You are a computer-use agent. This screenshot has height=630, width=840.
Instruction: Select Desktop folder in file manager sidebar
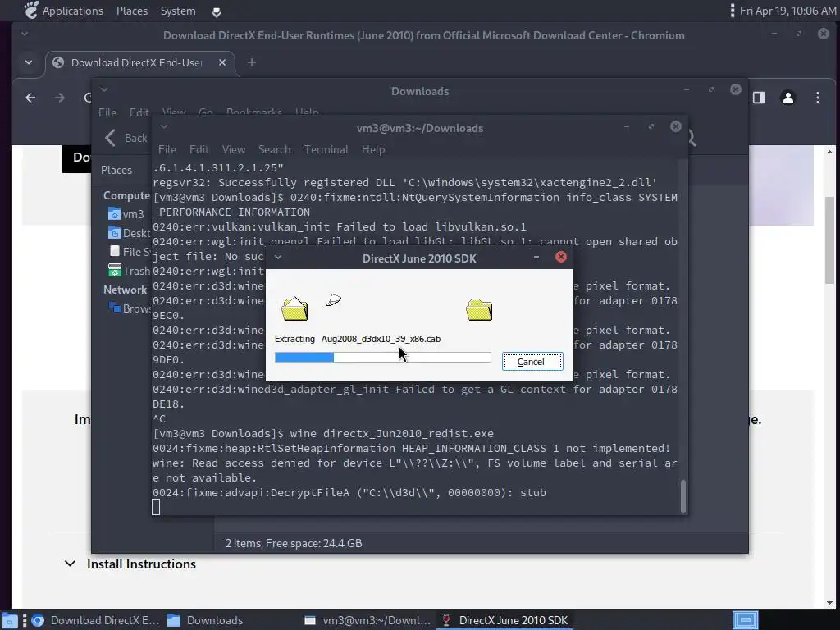(x=129, y=233)
